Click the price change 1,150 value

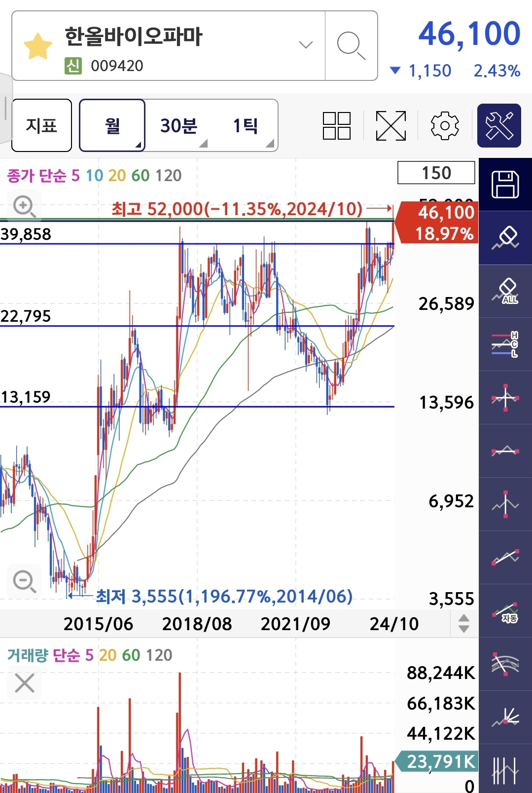(429, 71)
